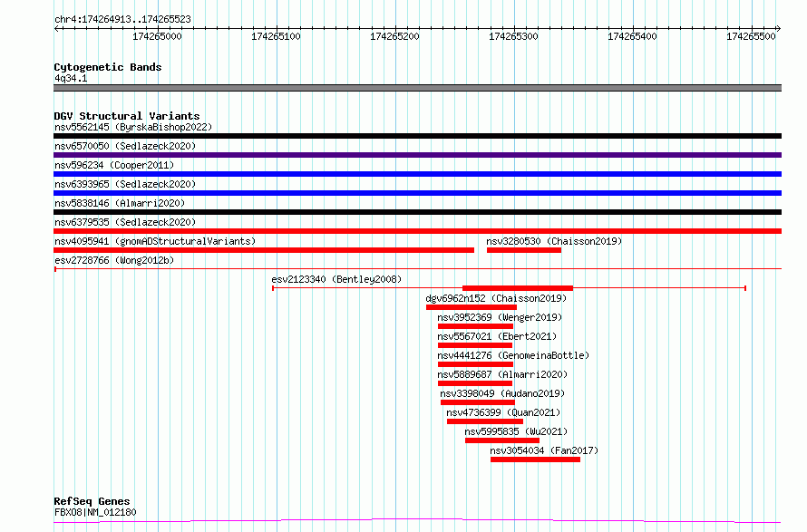Click the nsv5562145 ByrskaBishop2022 black variant bar
807x532 pixels.
417,136
